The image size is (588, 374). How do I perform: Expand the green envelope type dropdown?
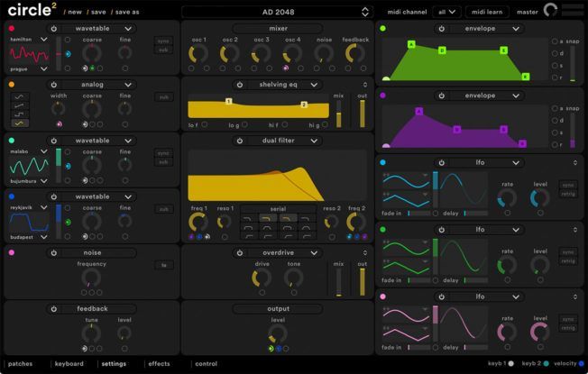[x=516, y=29]
